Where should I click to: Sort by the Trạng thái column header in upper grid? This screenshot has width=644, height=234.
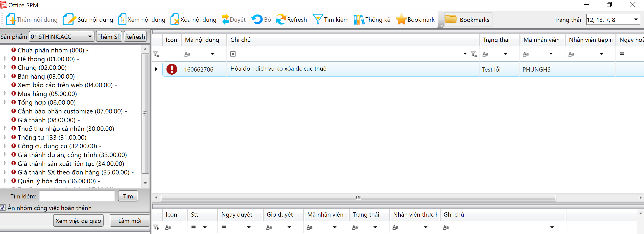(x=499, y=40)
